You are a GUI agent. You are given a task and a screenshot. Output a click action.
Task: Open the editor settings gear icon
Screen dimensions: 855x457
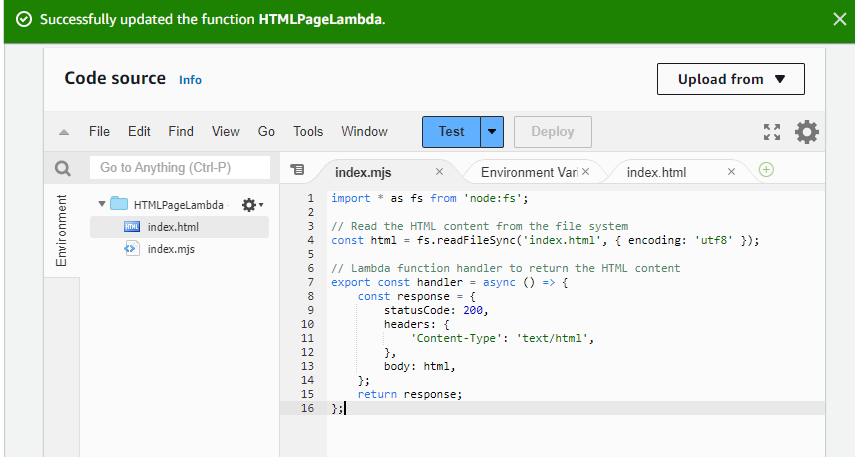point(806,132)
